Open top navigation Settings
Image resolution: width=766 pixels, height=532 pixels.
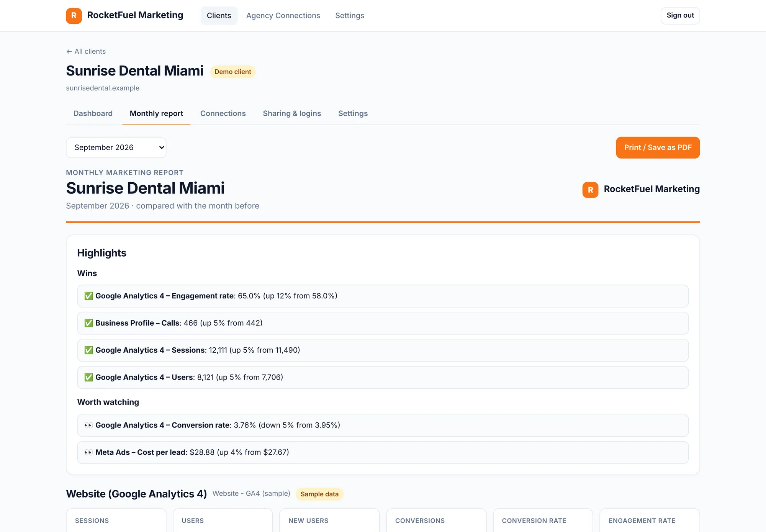(350, 16)
